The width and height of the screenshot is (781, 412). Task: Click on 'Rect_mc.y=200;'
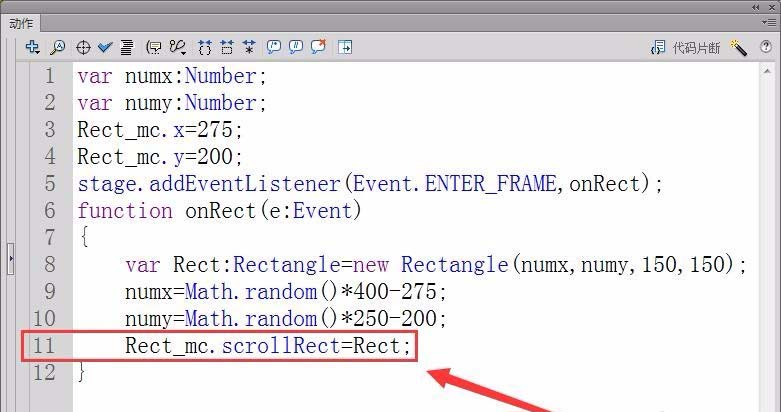(160, 157)
